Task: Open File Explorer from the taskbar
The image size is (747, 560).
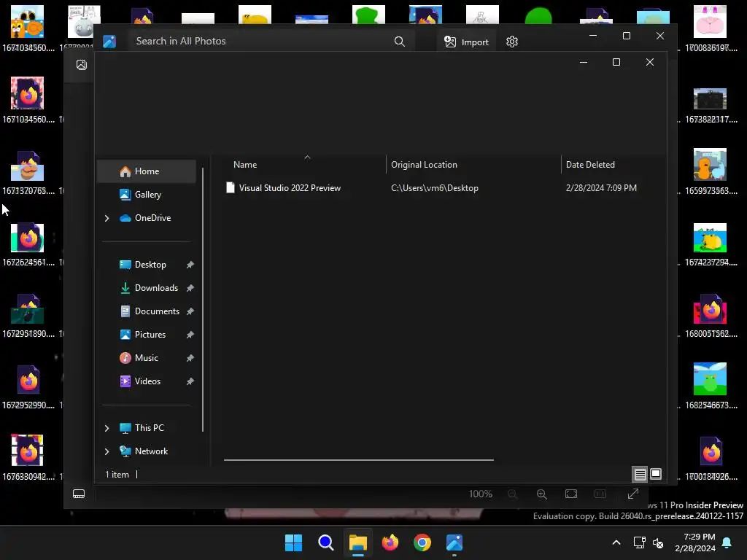Action: pos(357,542)
